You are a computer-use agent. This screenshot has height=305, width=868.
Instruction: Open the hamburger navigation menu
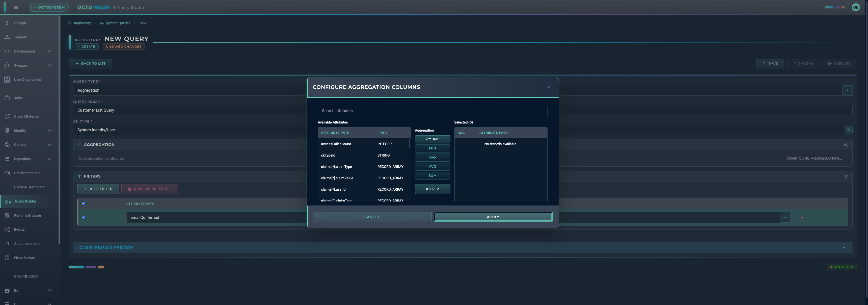click(x=15, y=7)
